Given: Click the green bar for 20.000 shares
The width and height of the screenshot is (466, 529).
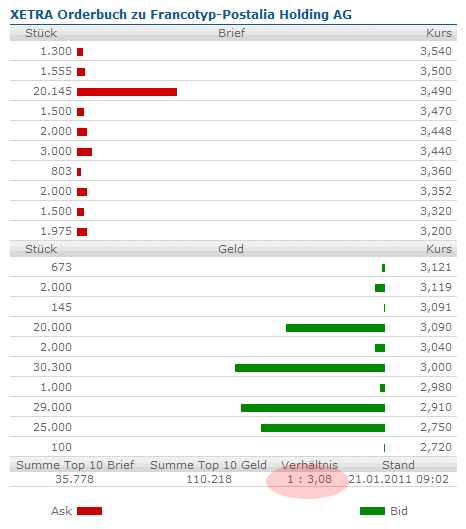Looking at the screenshot, I should click(335, 328).
